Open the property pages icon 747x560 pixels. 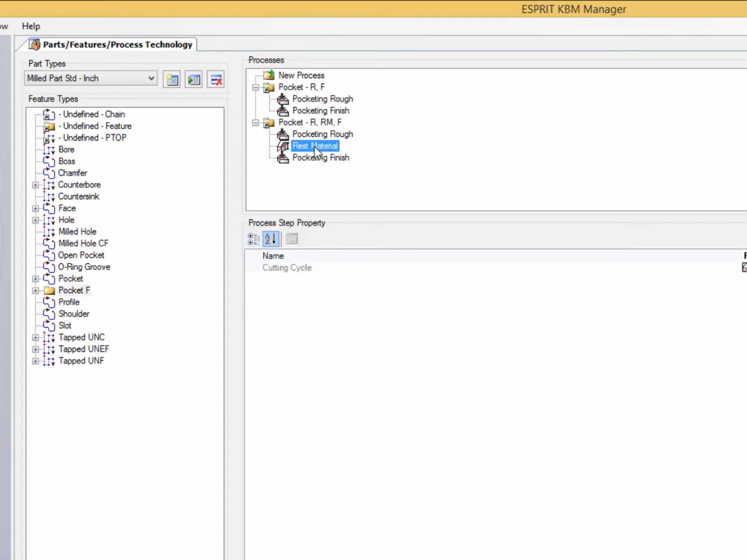(292, 239)
